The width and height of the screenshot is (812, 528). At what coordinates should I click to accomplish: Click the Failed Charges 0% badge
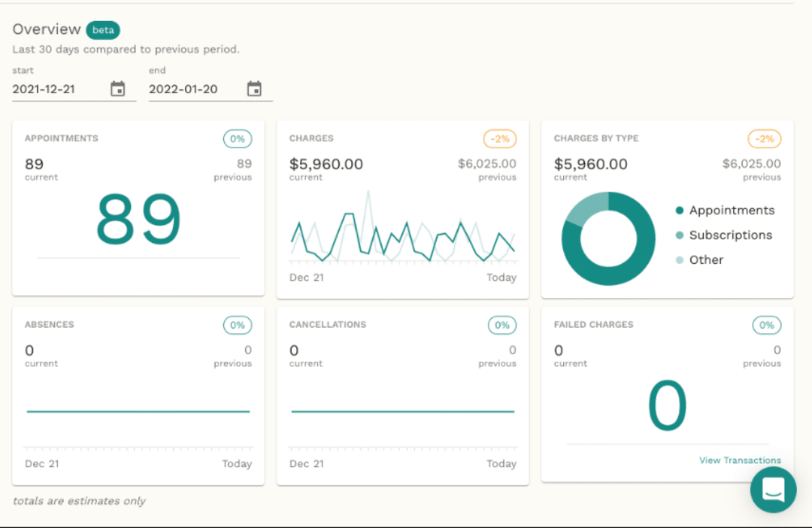pos(767,326)
